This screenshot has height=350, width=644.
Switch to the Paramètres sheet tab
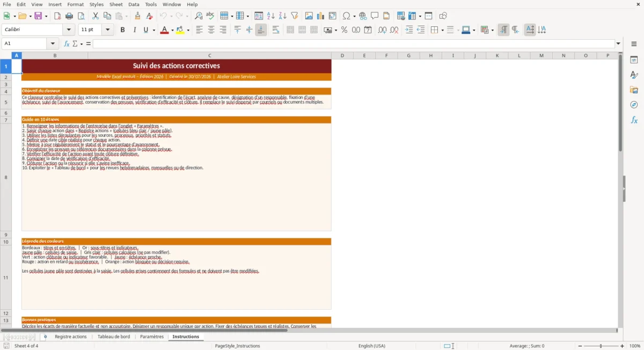(152, 337)
